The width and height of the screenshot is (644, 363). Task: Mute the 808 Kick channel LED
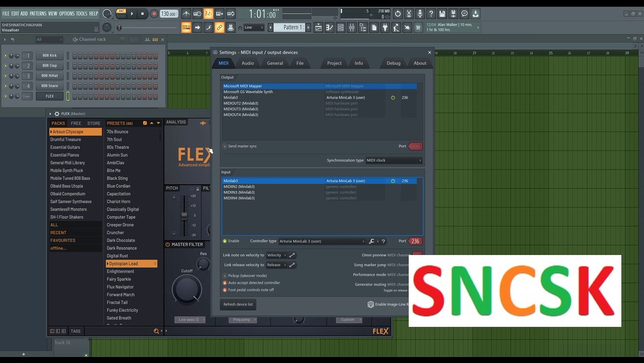click(6, 55)
